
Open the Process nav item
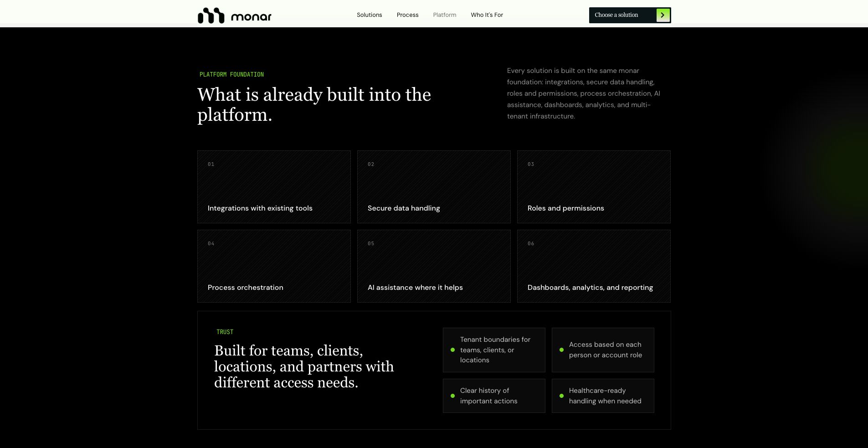[408, 15]
